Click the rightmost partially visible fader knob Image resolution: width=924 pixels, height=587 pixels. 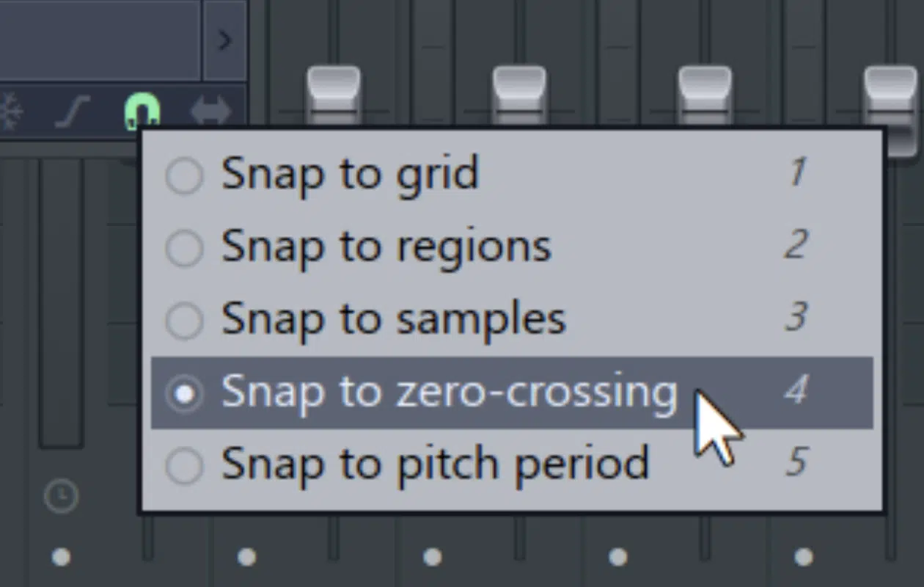pos(890,110)
